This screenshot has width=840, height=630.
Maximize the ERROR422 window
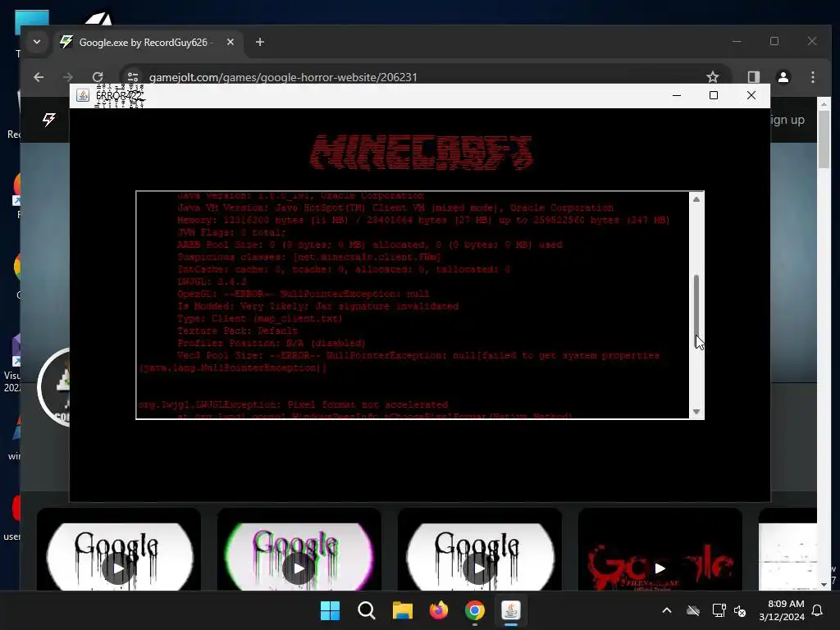[714, 95]
